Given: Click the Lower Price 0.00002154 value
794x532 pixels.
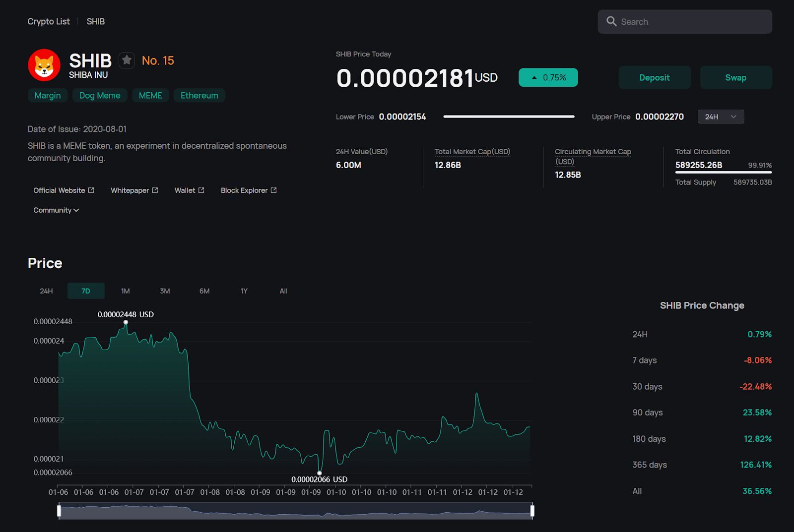Looking at the screenshot, I should tap(402, 117).
